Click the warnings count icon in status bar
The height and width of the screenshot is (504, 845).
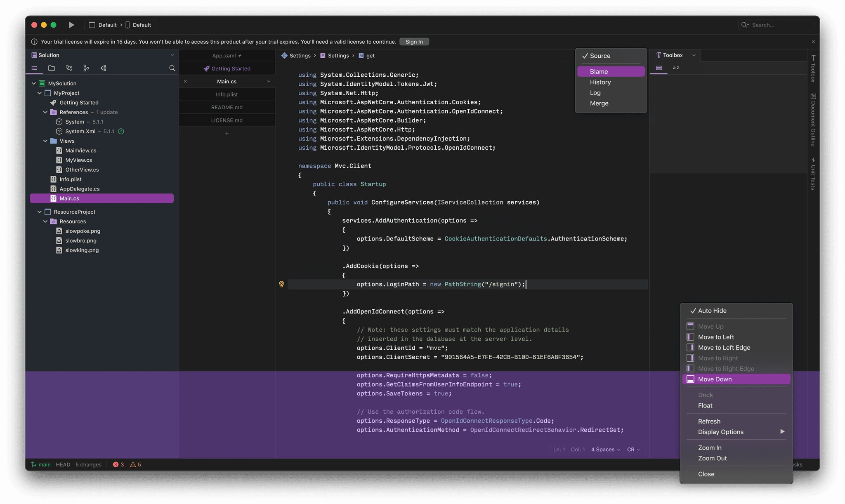tap(133, 464)
